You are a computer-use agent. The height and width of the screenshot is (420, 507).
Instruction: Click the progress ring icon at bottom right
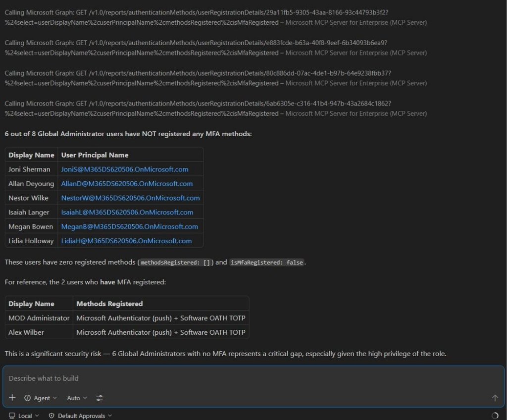point(495,416)
